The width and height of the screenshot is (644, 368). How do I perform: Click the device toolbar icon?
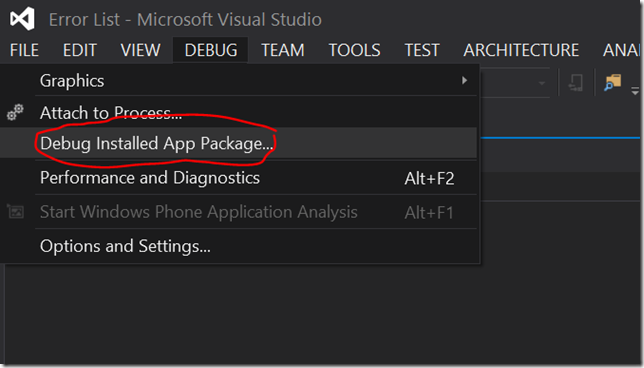click(x=575, y=83)
